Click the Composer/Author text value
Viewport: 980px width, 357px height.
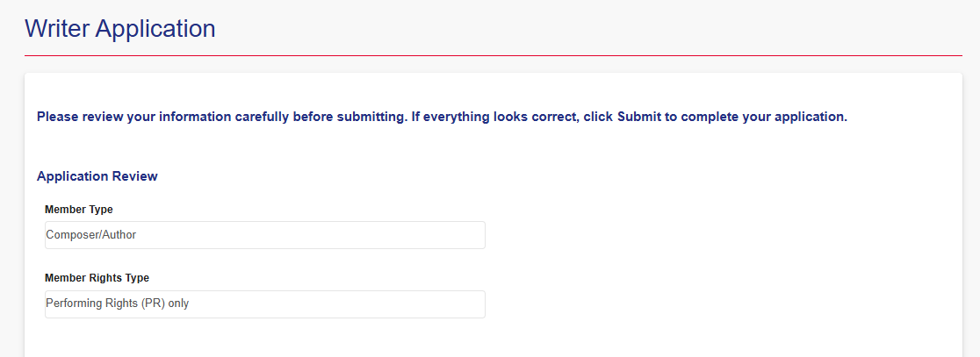point(91,235)
